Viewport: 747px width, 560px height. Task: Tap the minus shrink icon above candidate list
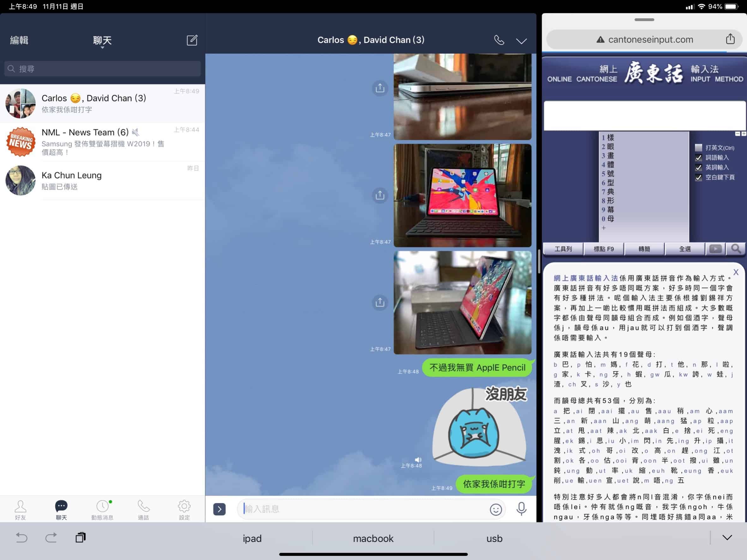(x=737, y=134)
